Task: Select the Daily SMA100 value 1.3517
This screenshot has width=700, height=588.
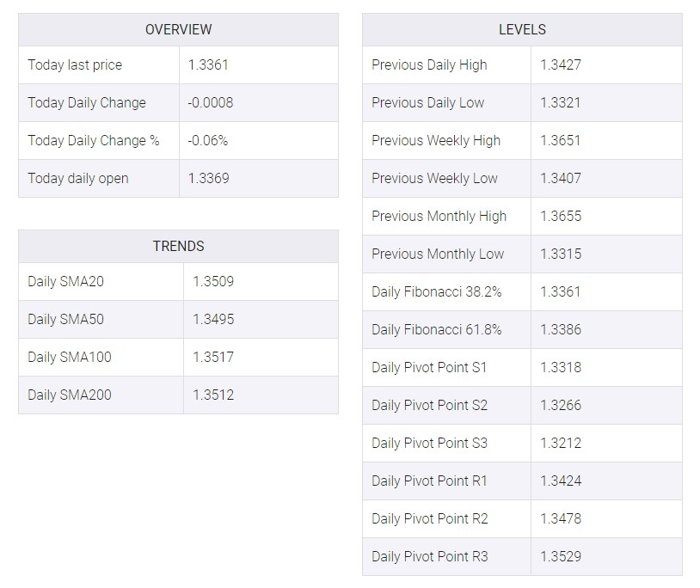Action: click(213, 357)
